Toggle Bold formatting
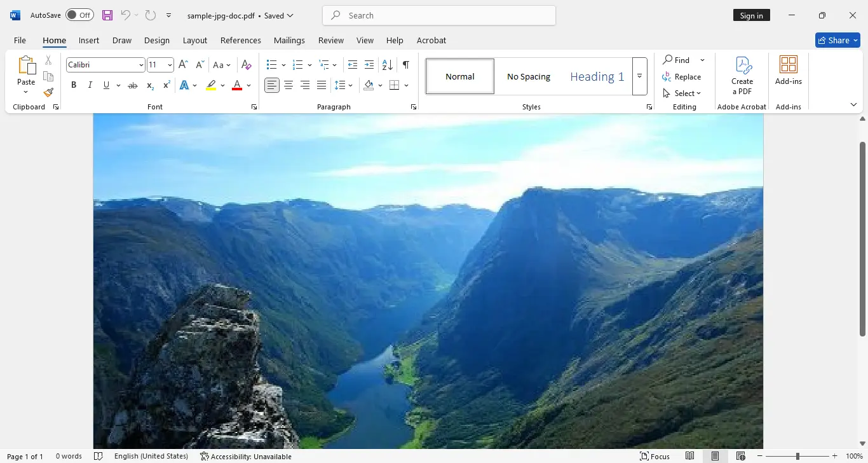 [74, 85]
